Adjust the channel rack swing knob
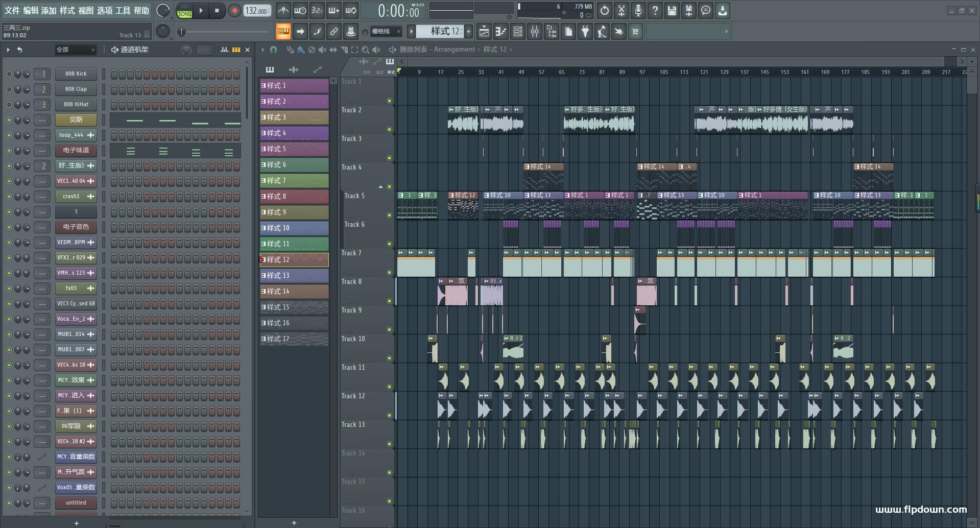 click(x=186, y=50)
